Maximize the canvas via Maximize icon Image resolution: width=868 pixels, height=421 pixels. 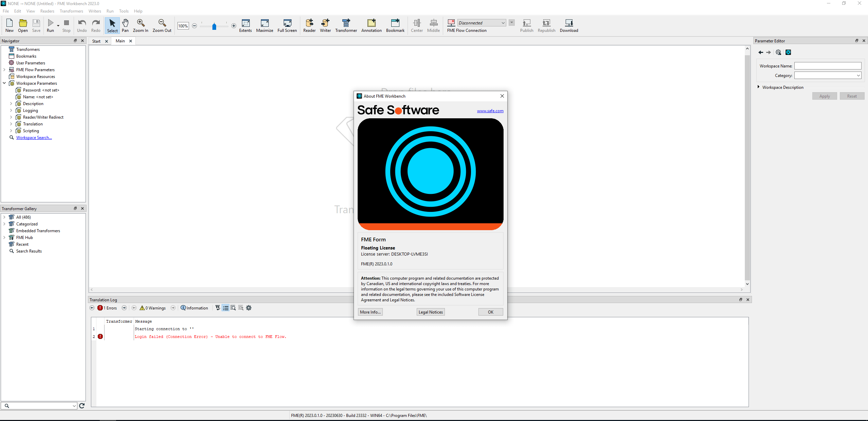point(265,25)
